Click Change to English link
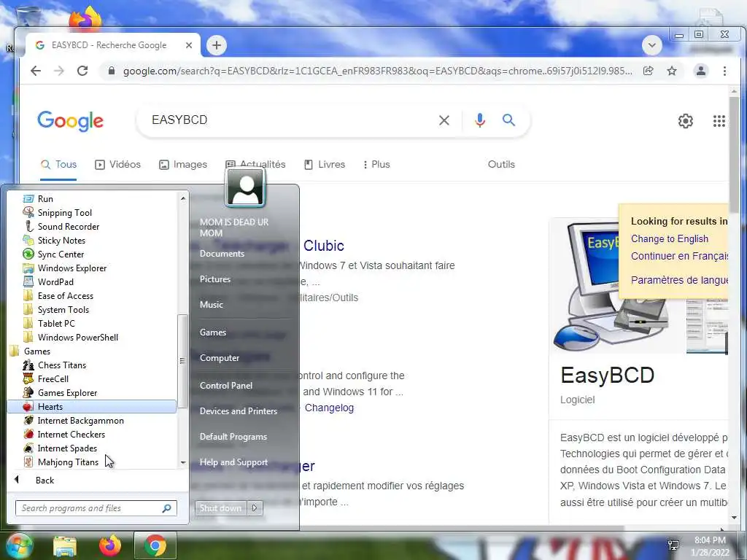Viewport: 747px width, 560px height. click(670, 238)
